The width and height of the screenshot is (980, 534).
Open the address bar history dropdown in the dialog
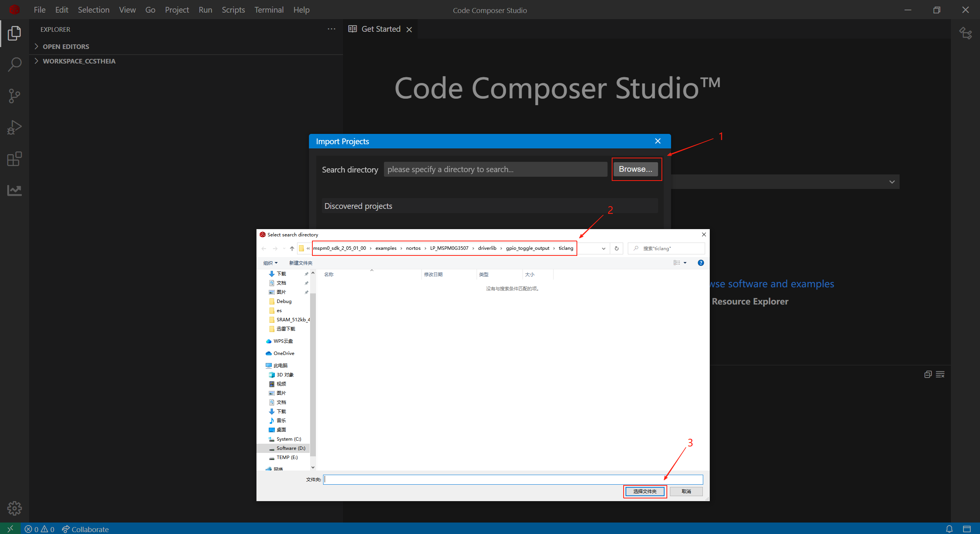[603, 248]
